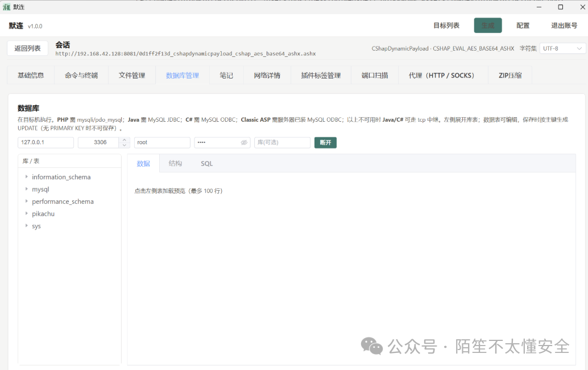Open the 笔记 tab
The height and width of the screenshot is (370, 588).
[x=226, y=76]
